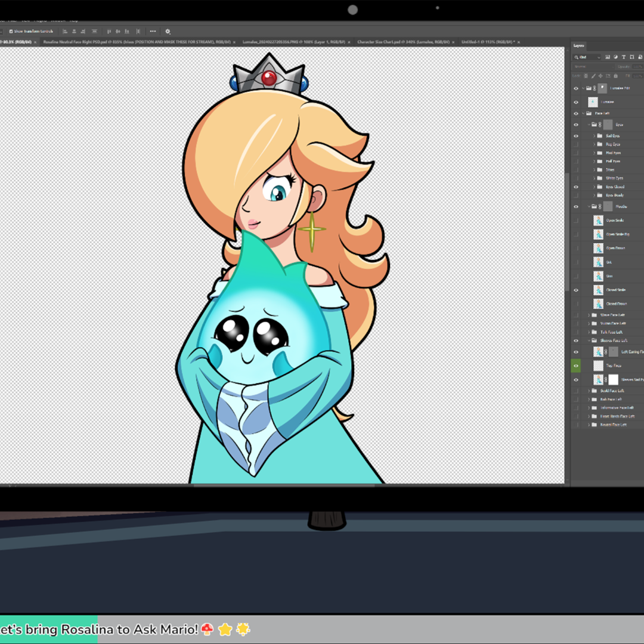
Task: Enable the Show Transform Controls checkbox
Action: coord(11,32)
